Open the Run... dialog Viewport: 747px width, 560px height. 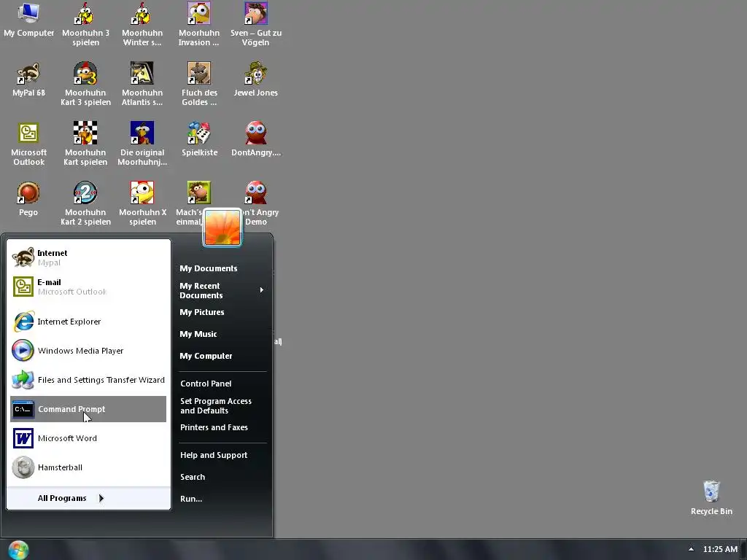pos(222,499)
